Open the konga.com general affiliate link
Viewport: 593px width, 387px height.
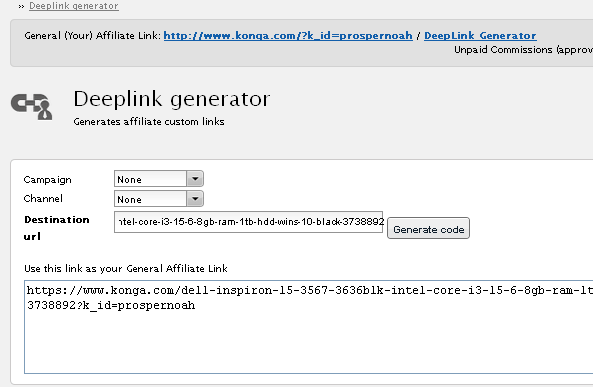(288, 36)
